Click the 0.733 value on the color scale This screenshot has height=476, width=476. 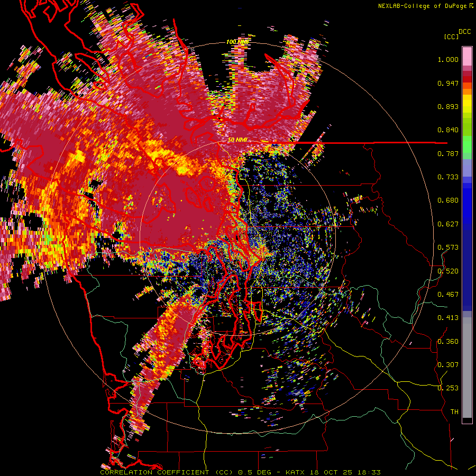click(x=448, y=177)
